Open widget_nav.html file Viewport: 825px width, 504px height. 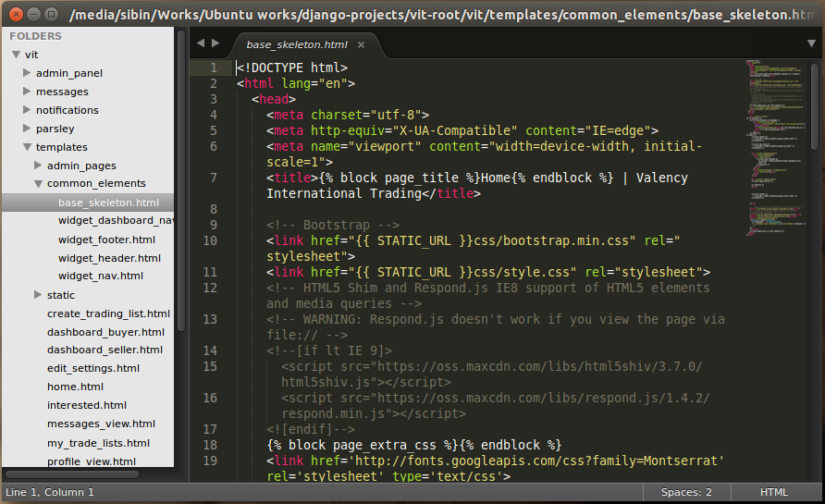pyautogui.click(x=101, y=276)
